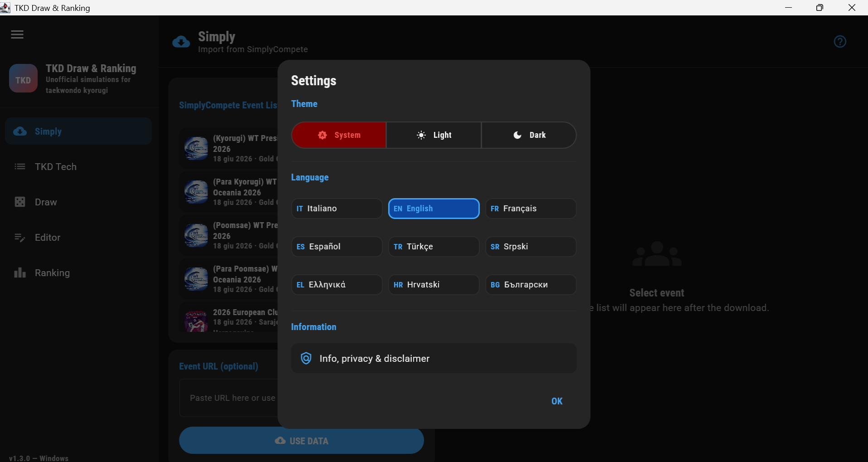Open the Simply sidebar section

[78, 131]
